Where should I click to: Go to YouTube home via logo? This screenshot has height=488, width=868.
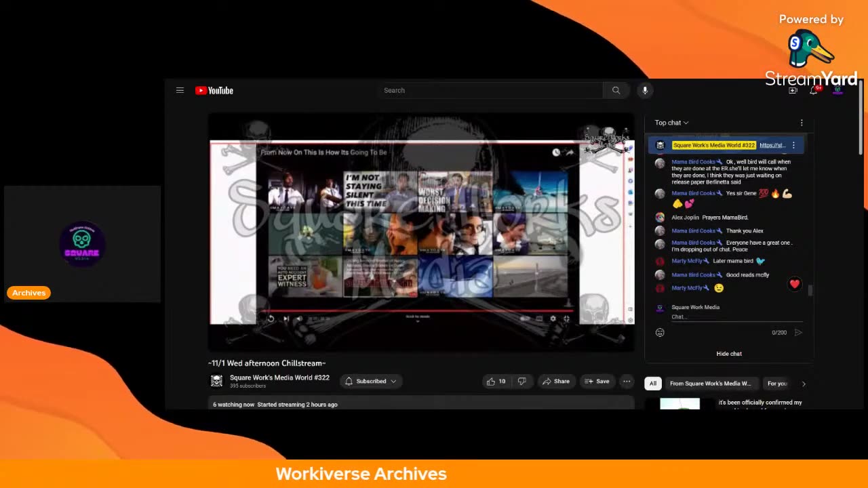pos(214,90)
